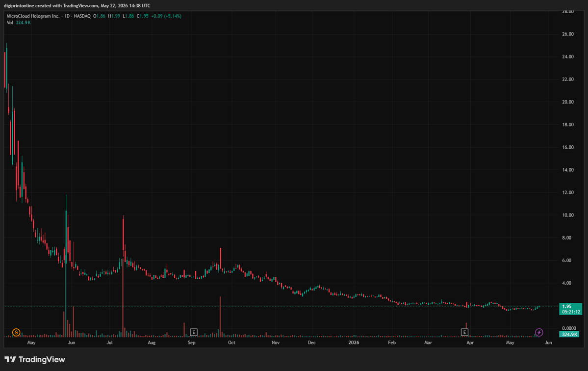
Task: Click the 24.00 price axis label
Action: pos(568,56)
